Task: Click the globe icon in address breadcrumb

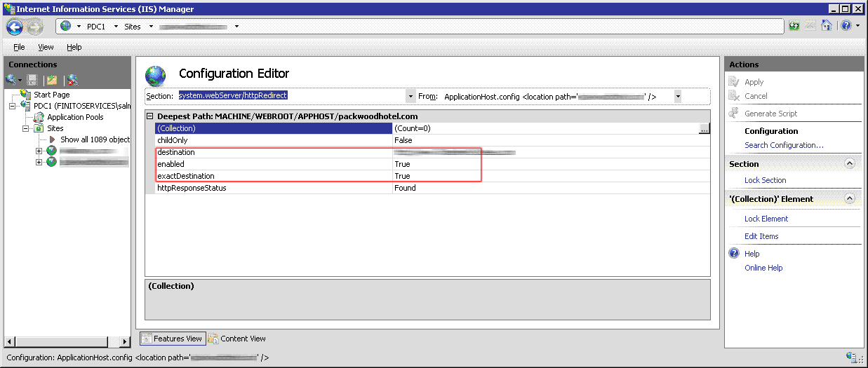Action: pyautogui.click(x=67, y=26)
